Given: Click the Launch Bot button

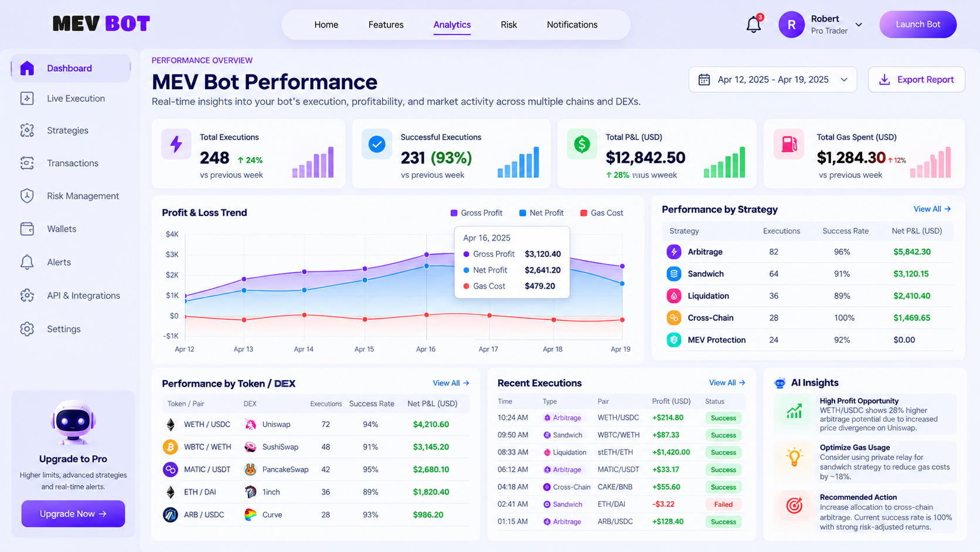Looking at the screenshot, I should pyautogui.click(x=918, y=25).
